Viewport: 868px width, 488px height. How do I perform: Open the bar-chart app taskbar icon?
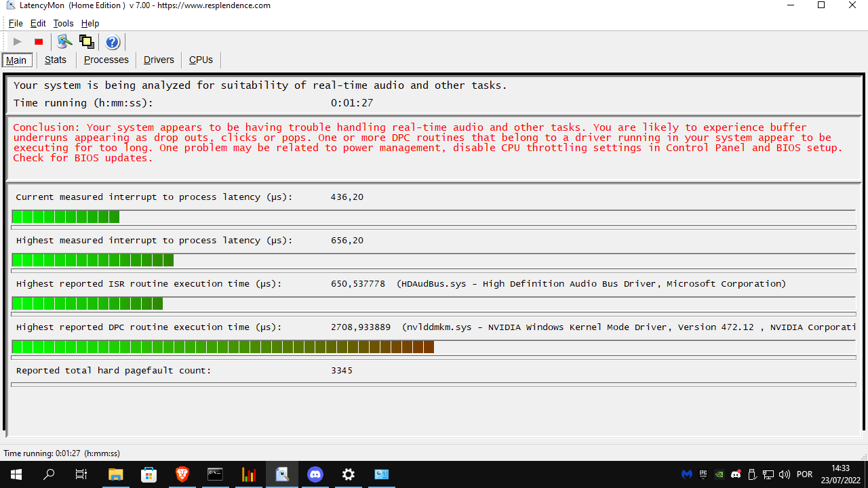248,474
